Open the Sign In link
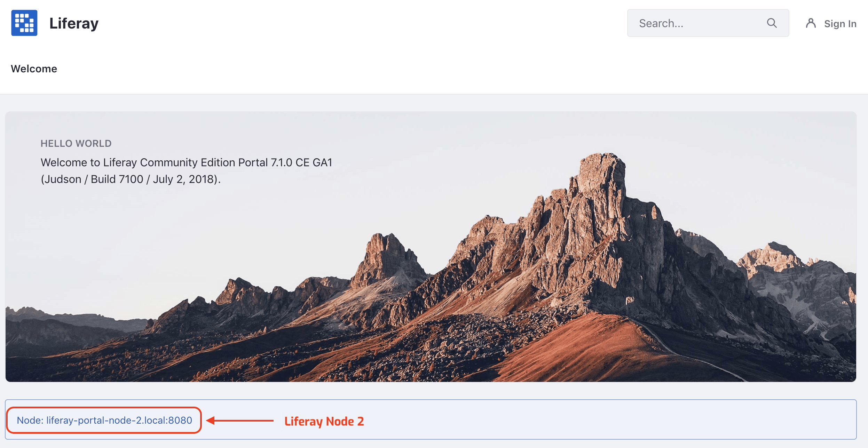This screenshot has height=448, width=868. click(x=840, y=24)
